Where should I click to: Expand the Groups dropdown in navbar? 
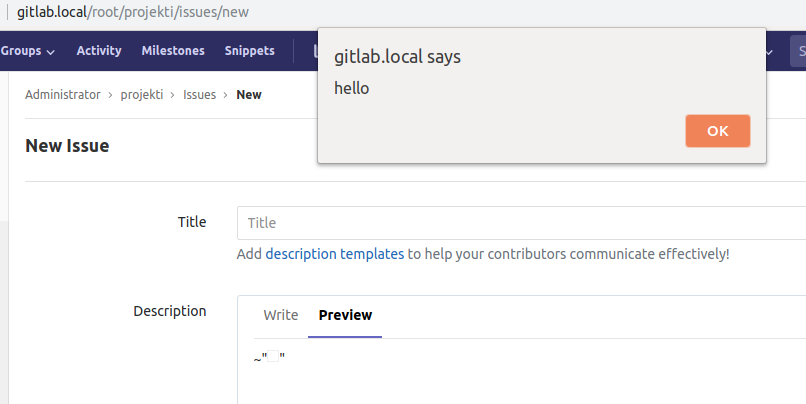pos(27,51)
